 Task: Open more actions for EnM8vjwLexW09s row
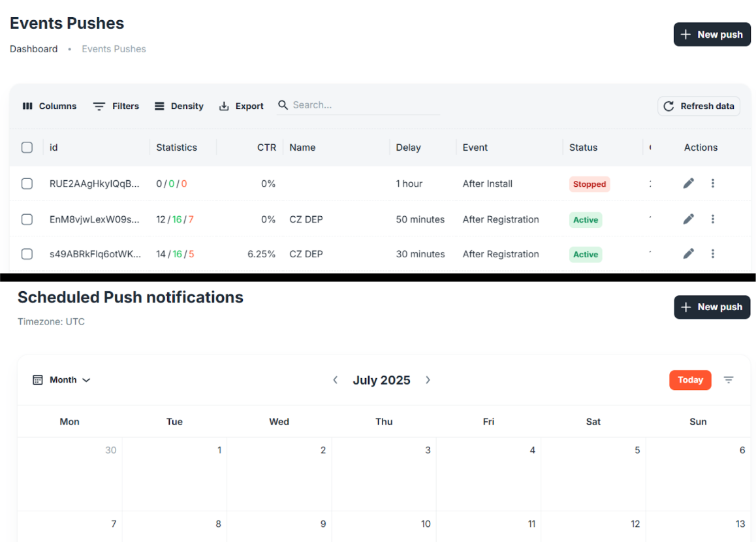pos(713,219)
